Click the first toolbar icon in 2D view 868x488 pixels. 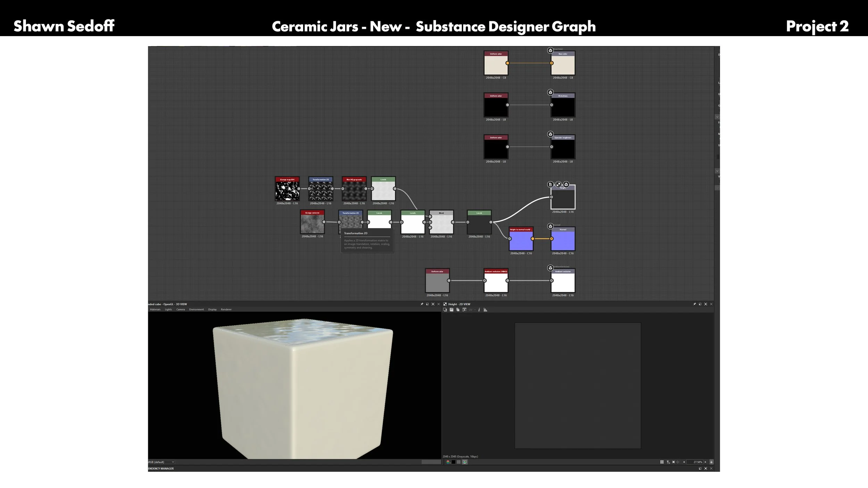445,310
